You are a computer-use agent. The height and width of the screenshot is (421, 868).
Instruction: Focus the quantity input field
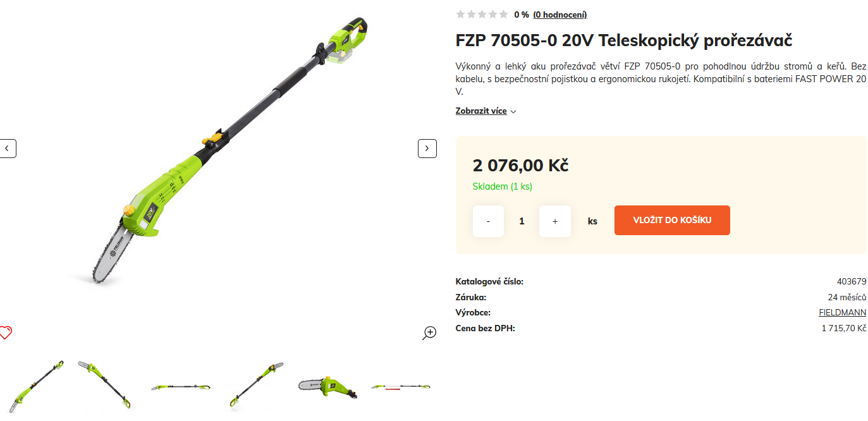[x=522, y=221]
